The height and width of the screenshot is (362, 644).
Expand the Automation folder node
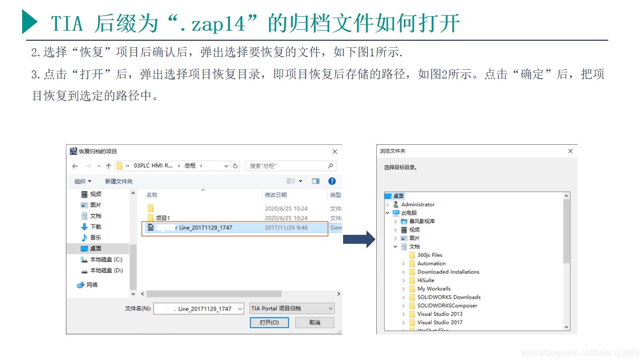pos(404,263)
